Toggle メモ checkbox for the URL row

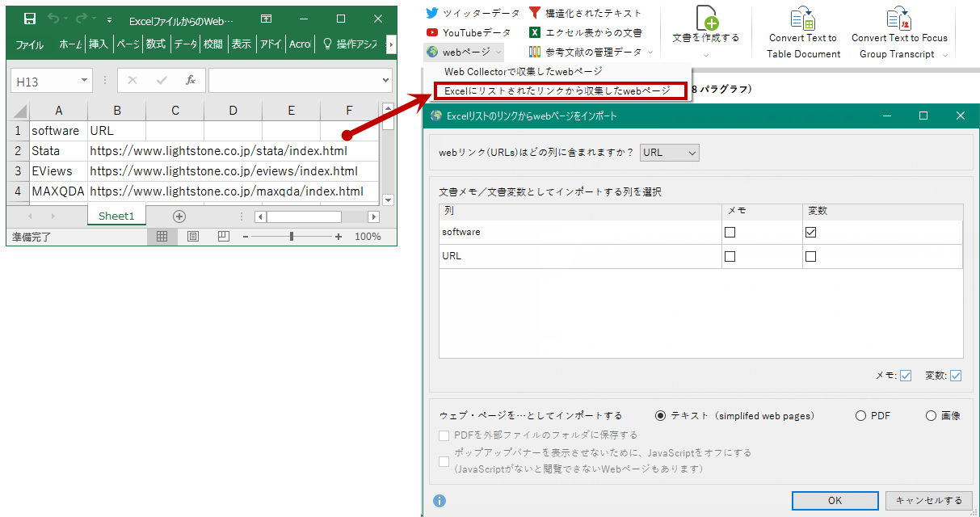(730, 257)
